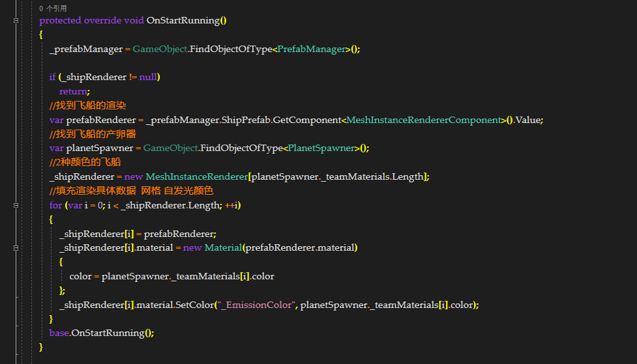
Task: Click 'prefabRenderer.material' constructor argument
Action: click(300, 248)
